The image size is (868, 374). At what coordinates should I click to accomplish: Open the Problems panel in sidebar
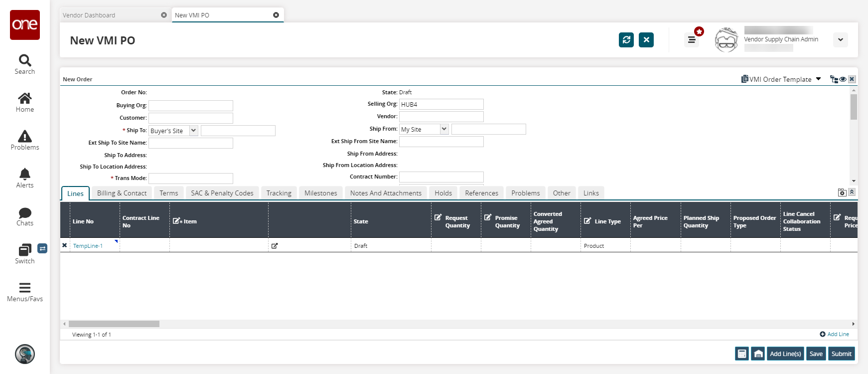24,140
